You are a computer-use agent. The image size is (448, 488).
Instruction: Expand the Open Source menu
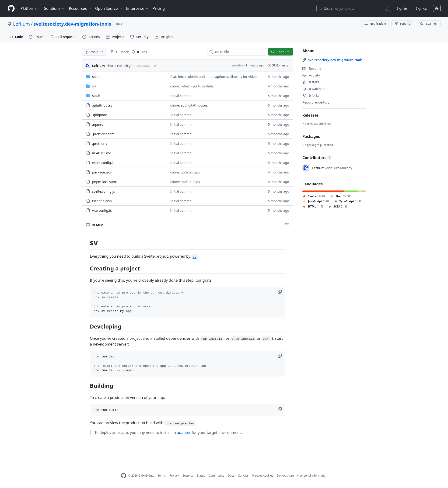(108, 8)
